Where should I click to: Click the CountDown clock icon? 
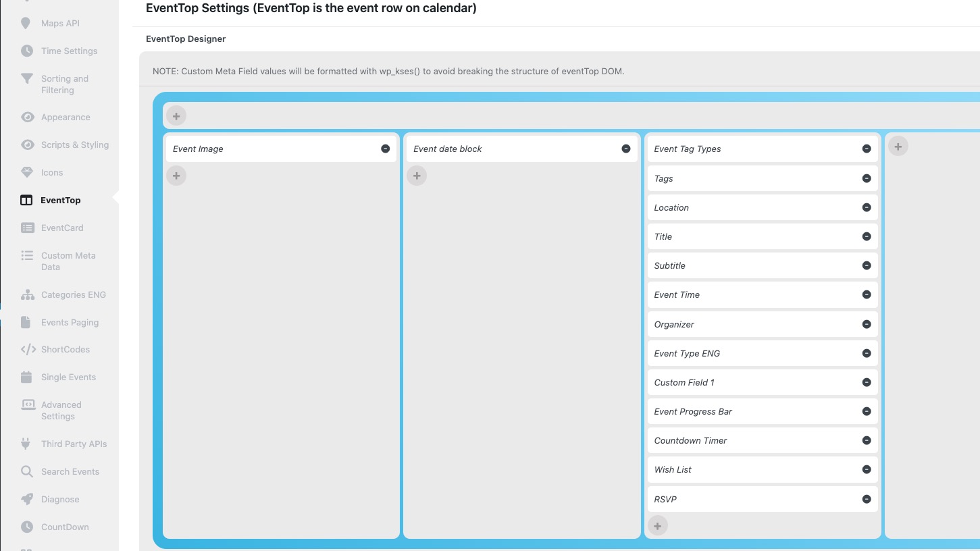coord(26,527)
